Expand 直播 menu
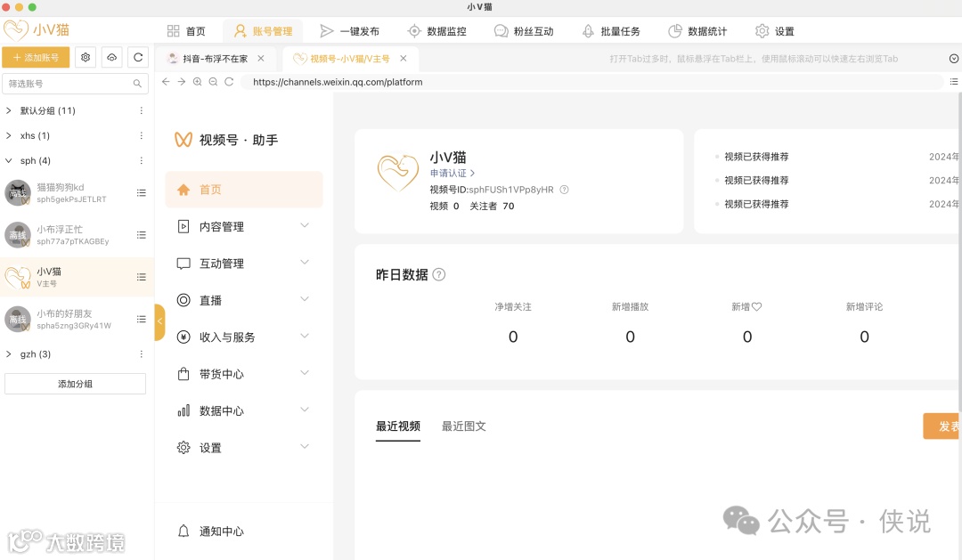This screenshot has width=962, height=560. tap(243, 300)
